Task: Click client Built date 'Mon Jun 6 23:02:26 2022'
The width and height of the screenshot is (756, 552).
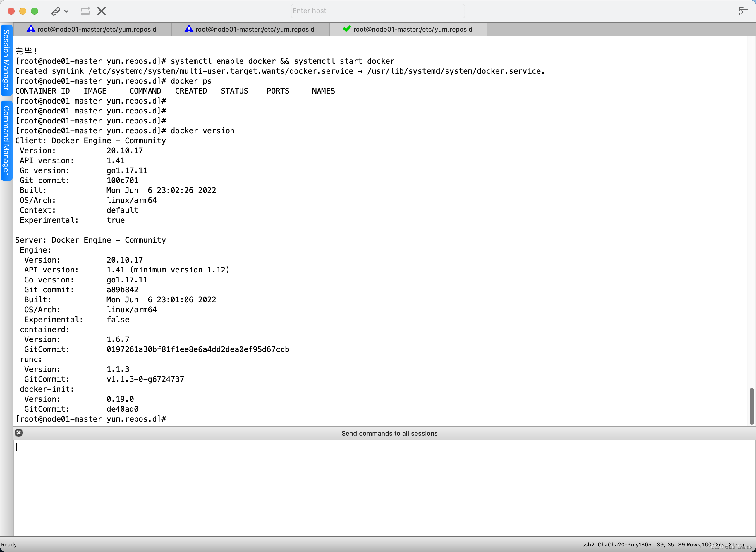Action: tap(161, 190)
